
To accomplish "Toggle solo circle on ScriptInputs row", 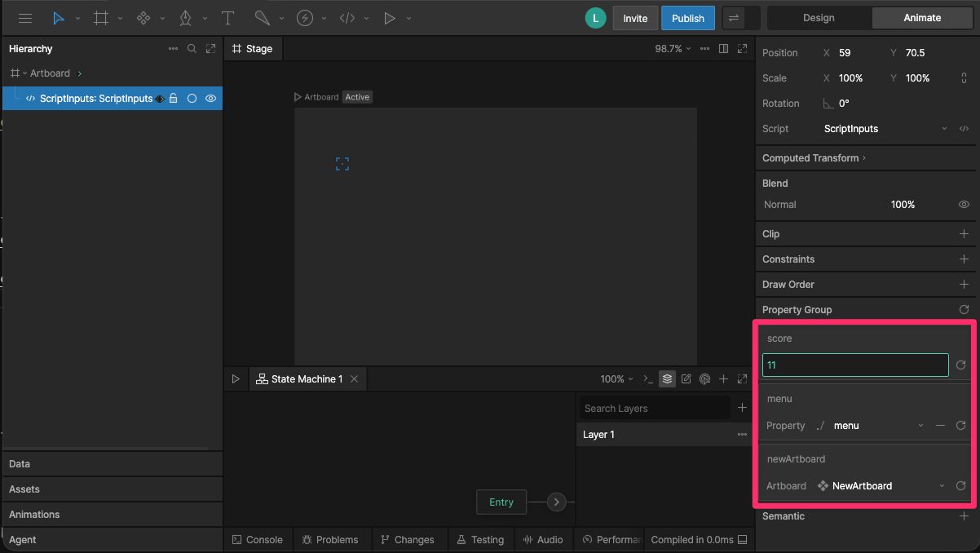I will [192, 99].
